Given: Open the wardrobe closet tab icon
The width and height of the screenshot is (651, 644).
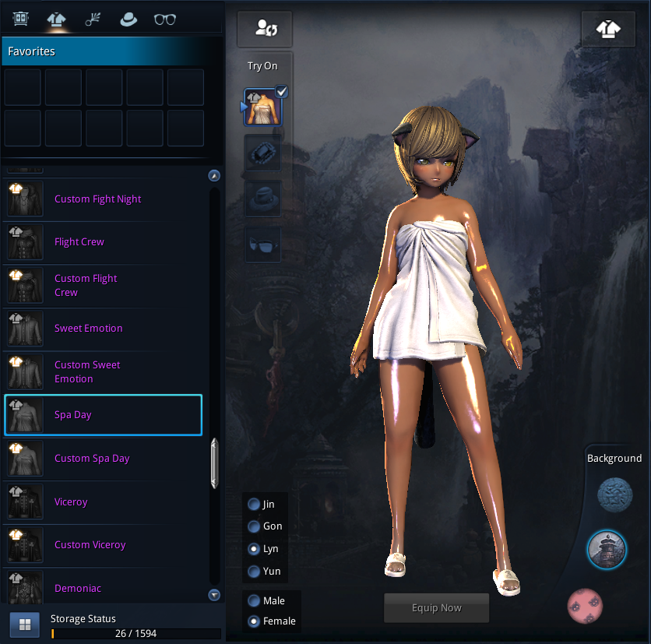Looking at the screenshot, I should pyautogui.click(x=21, y=19).
